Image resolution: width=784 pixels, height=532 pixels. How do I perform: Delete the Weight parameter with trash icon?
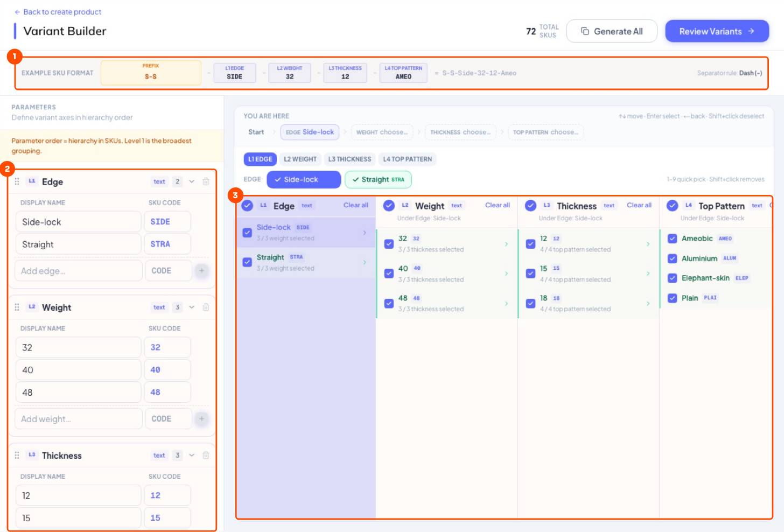[206, 307]
